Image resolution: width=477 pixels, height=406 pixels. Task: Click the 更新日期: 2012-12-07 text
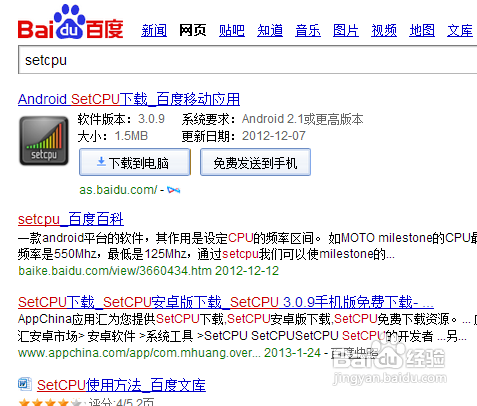tap(243, 136)
